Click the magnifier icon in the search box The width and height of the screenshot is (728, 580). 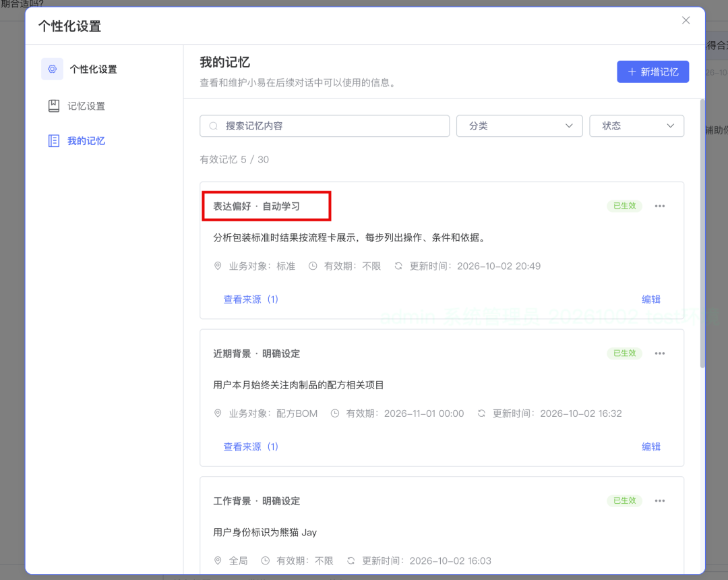coord(213,126)
